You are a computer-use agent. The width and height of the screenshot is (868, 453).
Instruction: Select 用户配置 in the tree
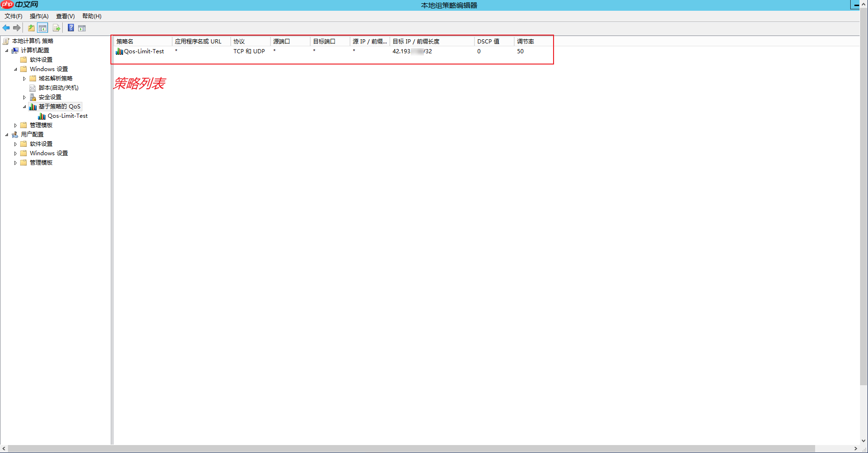click(32, 134)
